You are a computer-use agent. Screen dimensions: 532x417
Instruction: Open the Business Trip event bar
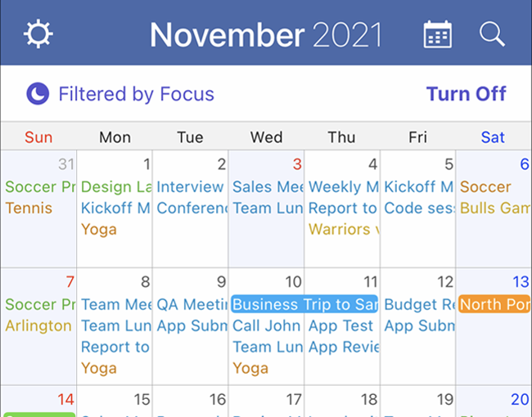304,304
